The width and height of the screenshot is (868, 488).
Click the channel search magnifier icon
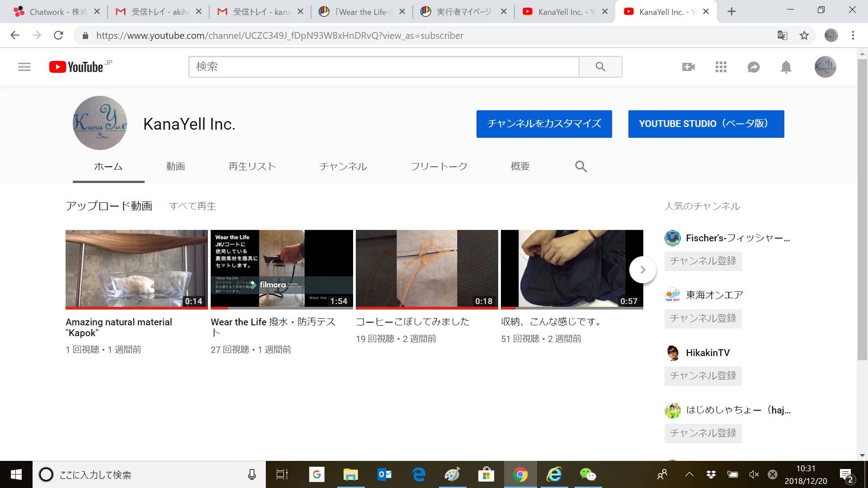click(x=581, y=167)
